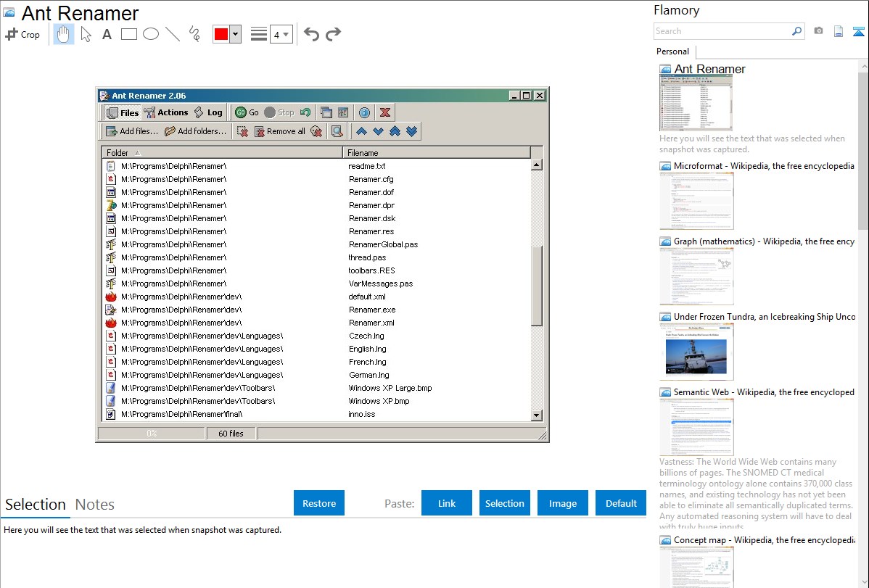This screenshot has height=588, width=869.
Task: Select the Crop tool
Action: (22, 34)
